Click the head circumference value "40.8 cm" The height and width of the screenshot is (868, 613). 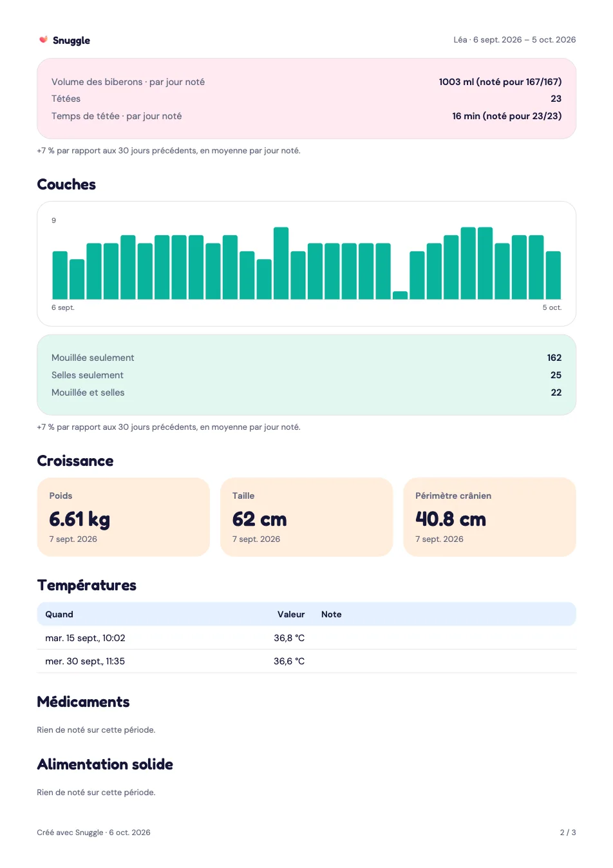pyautogui.click(x=451, y=519)
